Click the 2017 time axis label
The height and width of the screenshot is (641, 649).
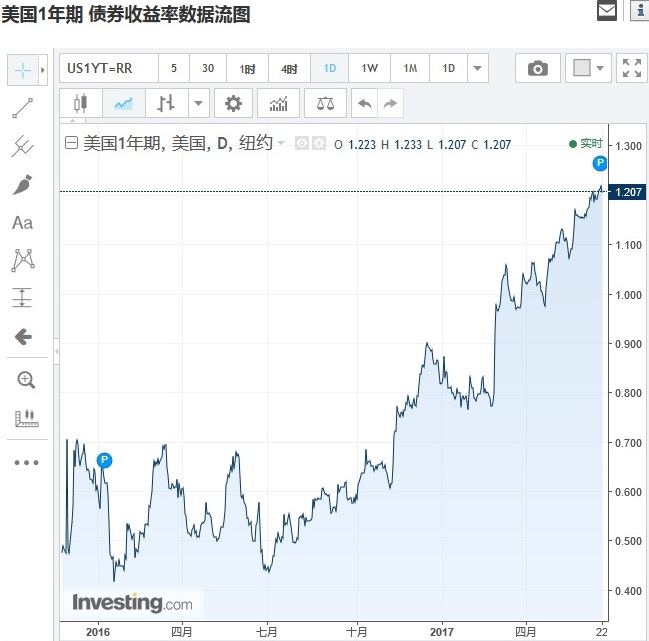442,632
